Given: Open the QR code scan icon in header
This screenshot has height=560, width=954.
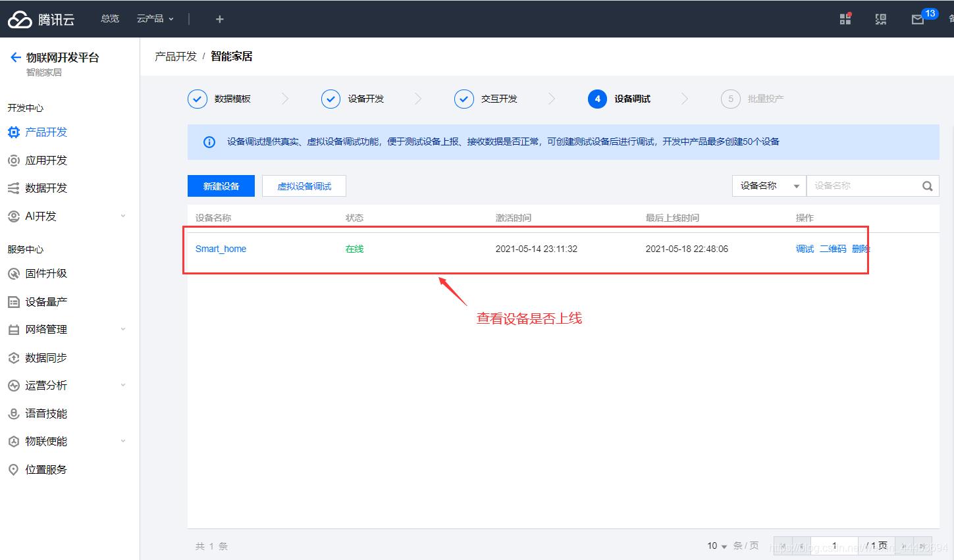Looking at the screenshot, I should point(881,19).
